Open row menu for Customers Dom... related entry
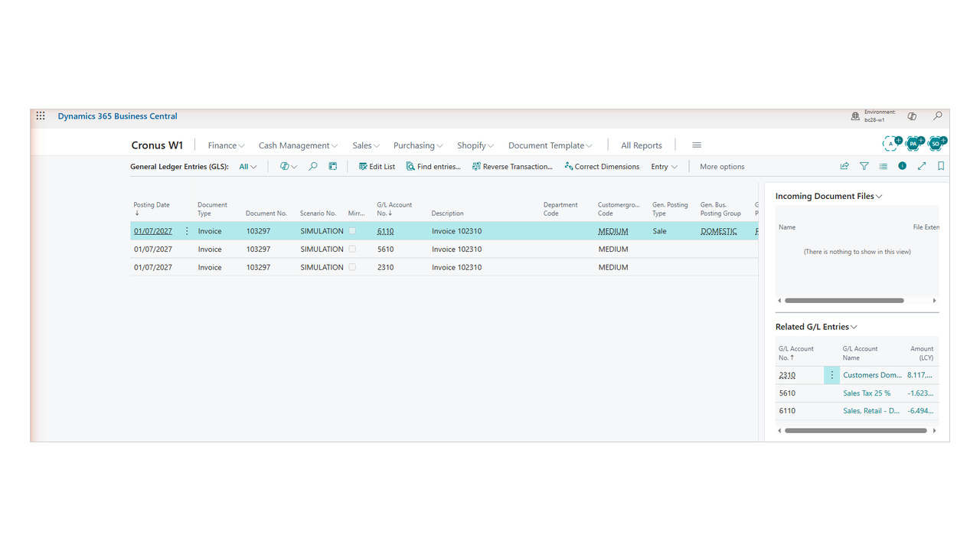This screenshot has height=551, width=980. (x=832, y=375)
